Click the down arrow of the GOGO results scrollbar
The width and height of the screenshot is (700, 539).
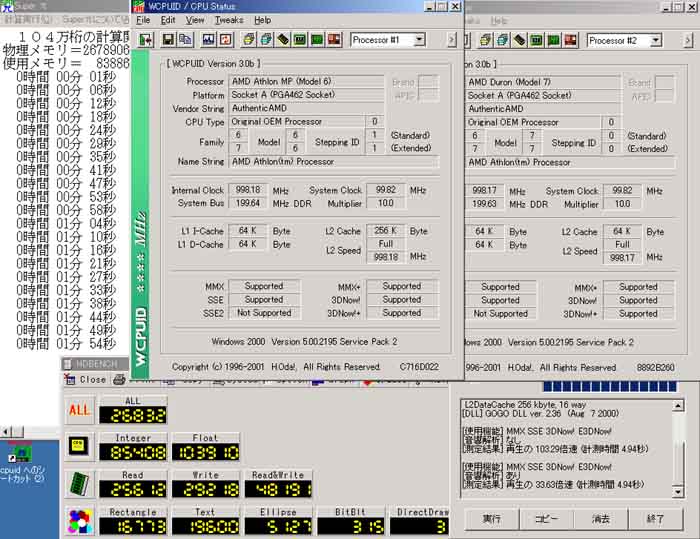[x=678, y=492]
